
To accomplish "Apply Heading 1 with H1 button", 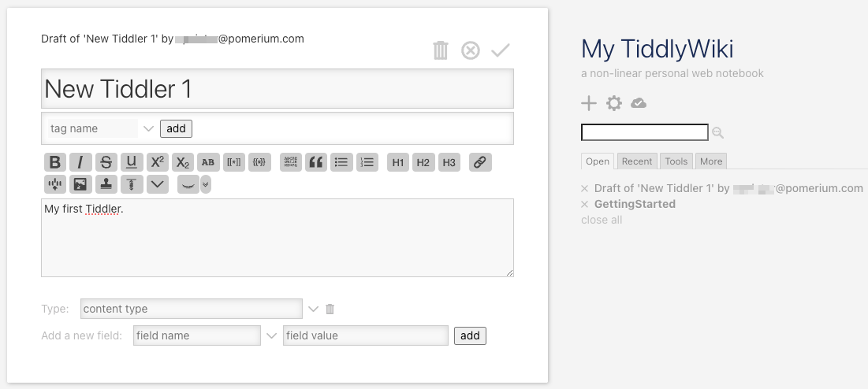I will coord(398,162).
